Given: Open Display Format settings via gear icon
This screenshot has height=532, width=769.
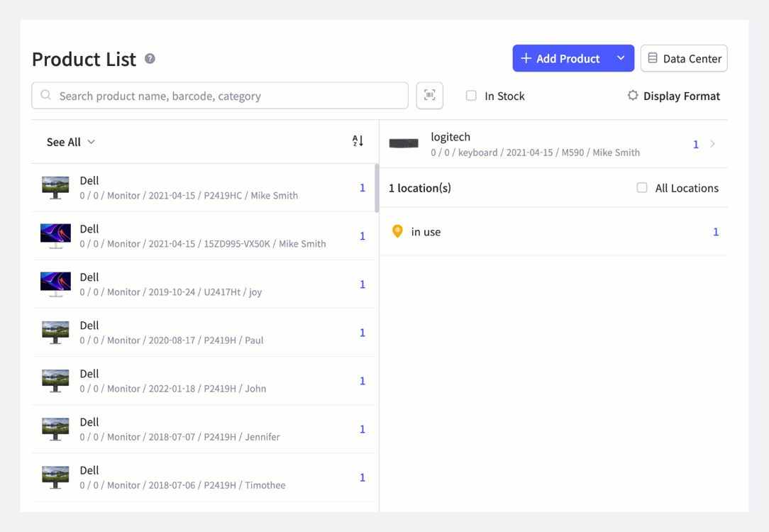Looking at the screenshot, I should coord(632,95).
